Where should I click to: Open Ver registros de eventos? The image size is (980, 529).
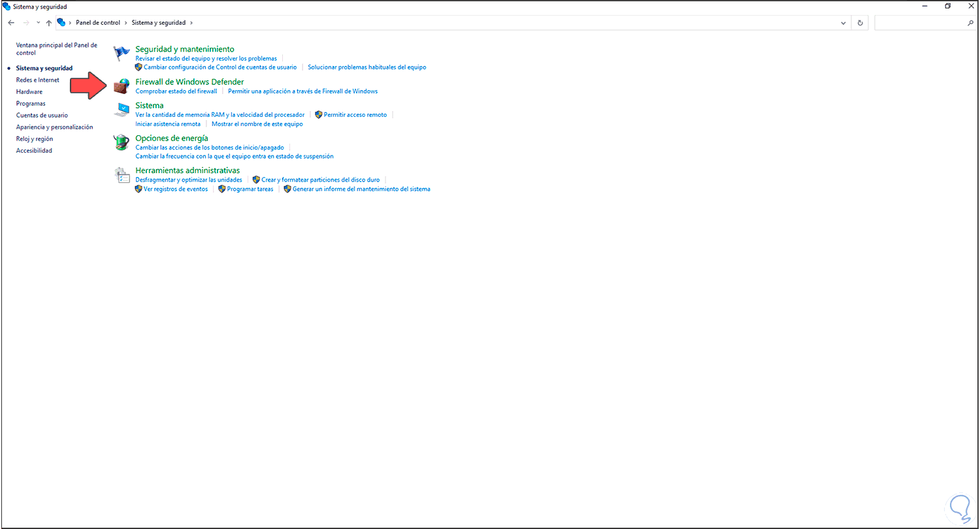(x=176, y=189)
